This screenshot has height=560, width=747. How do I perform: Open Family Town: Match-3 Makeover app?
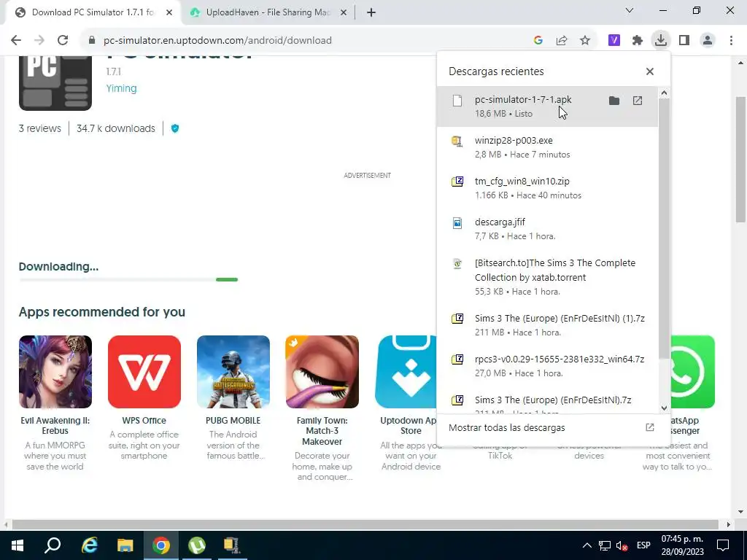tap(322, 372)
